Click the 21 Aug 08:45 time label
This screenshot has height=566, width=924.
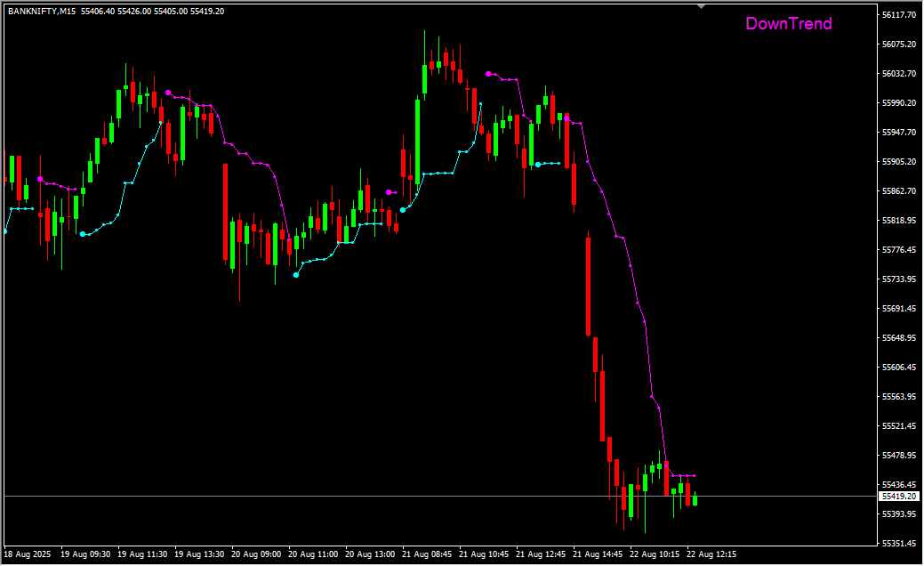click(x=426, y=554)
